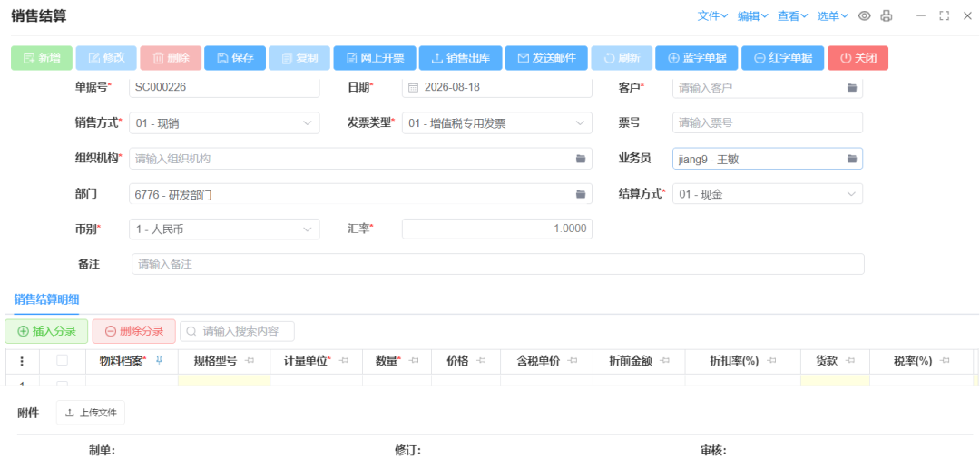Click the 请输入搜索内容 search field

(237, 331)
